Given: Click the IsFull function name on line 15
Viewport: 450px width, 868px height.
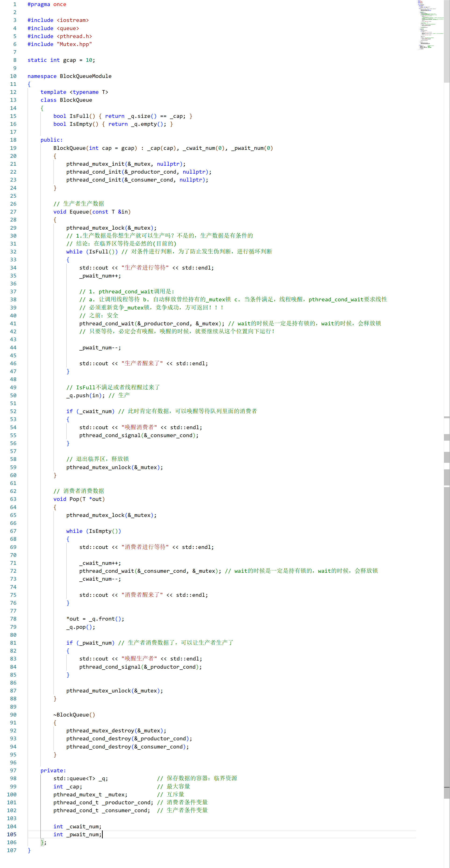Looking at the screenshot, I should (x=79, y=116).
